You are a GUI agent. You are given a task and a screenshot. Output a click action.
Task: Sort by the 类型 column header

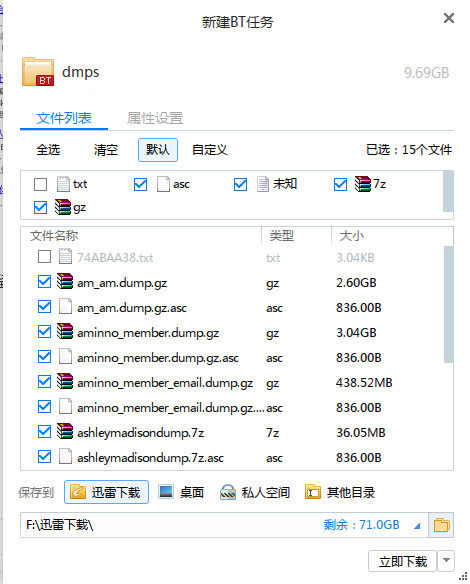pyautogui.click(x=282, y=236)
